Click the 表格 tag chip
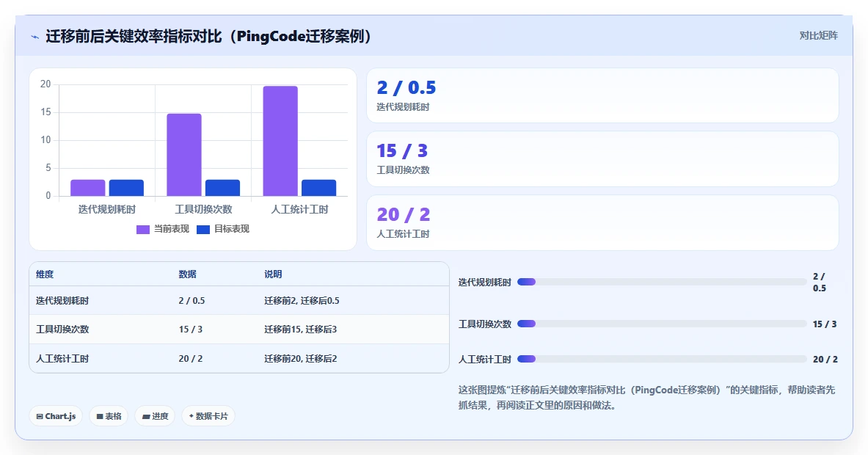 (x=109, y=416)
